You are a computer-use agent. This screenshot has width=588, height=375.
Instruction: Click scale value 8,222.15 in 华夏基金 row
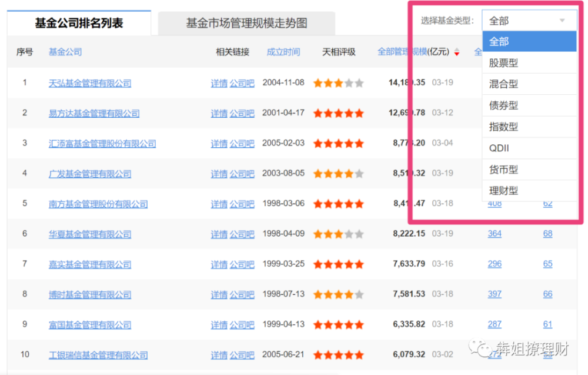tap(409, 234)
